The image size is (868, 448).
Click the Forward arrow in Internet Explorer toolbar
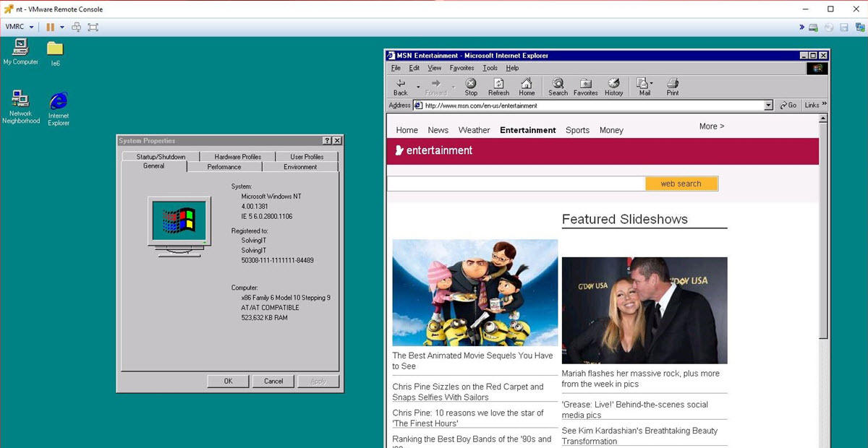tap(435, 83)
